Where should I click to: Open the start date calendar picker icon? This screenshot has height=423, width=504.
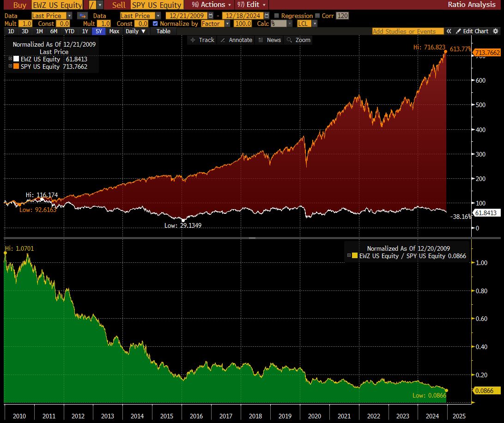211,16
